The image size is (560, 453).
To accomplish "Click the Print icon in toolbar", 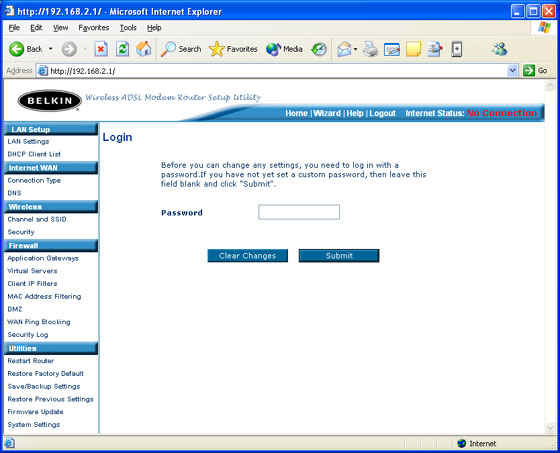I will [370, 49].
